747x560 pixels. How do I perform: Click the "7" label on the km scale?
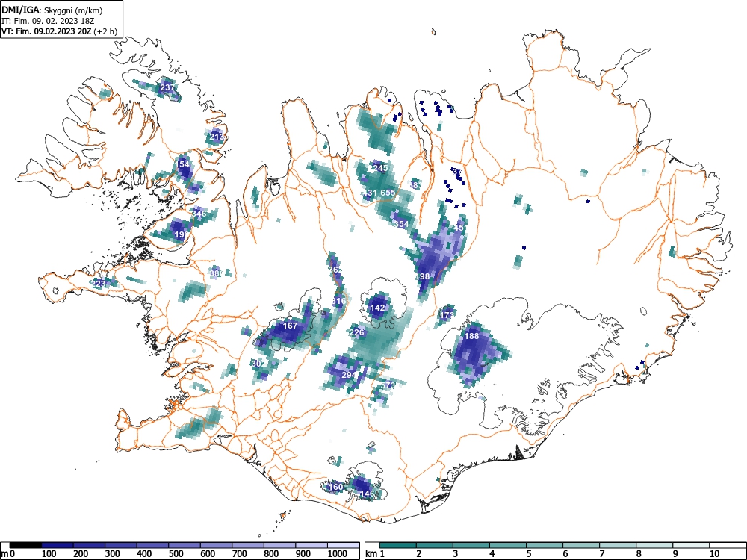[601, 554]
